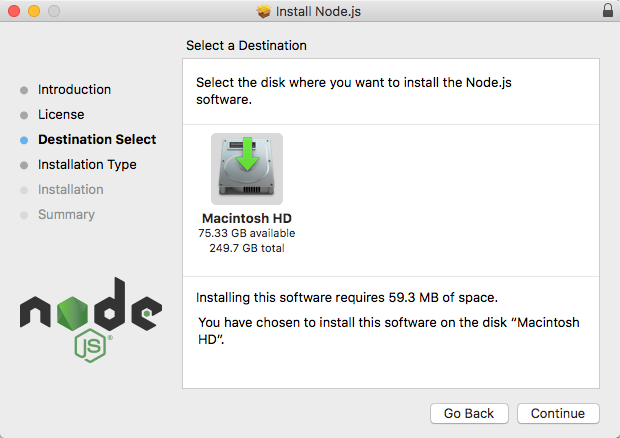
Task: Click the Node.js logo
Action: (x=90, y=314)
